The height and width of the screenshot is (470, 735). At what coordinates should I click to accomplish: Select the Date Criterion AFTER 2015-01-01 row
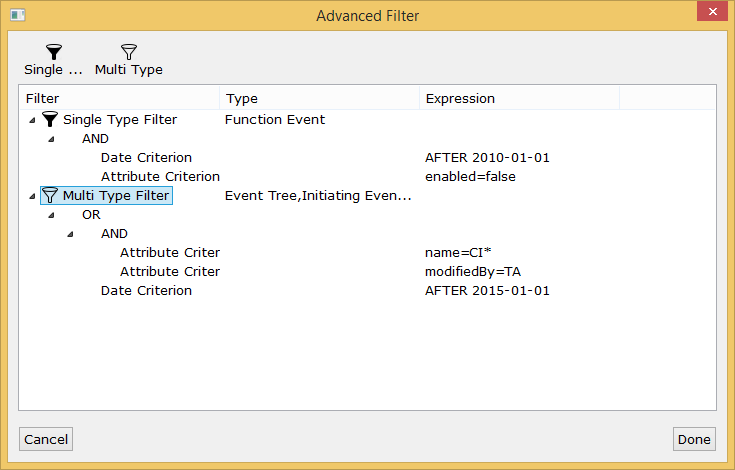[368, 291]
